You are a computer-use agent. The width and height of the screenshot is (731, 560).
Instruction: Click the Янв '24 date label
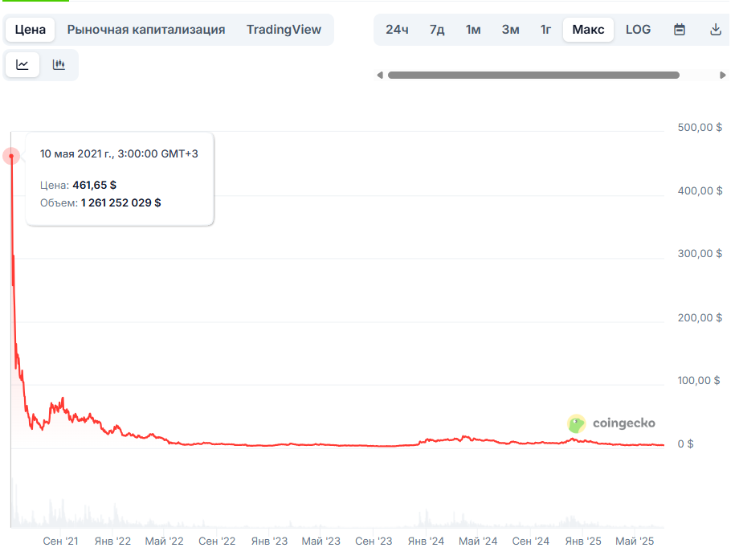coord(426,542)
